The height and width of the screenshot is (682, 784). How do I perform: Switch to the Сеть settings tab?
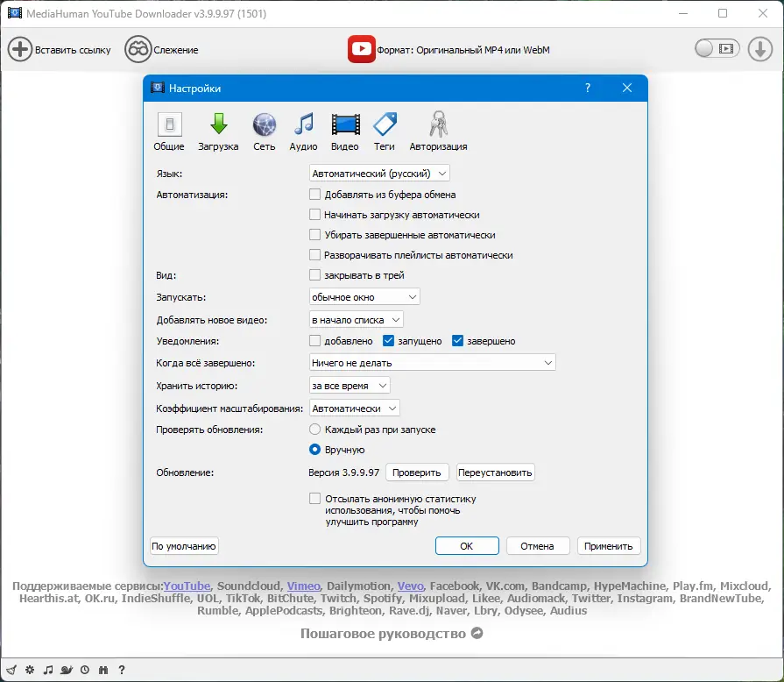(264, 131)
